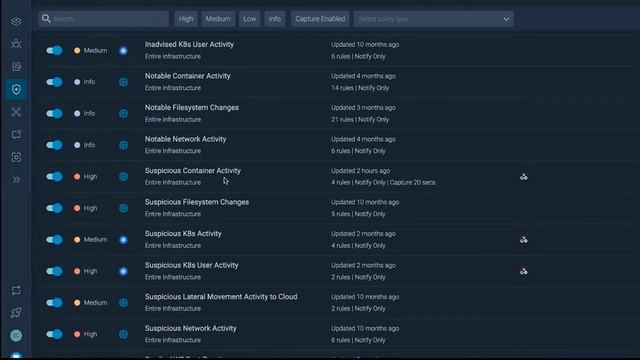Screen dimensions: 640x360
Task: Open Suspicious K8s Activity policy
Action: point(183,233)
